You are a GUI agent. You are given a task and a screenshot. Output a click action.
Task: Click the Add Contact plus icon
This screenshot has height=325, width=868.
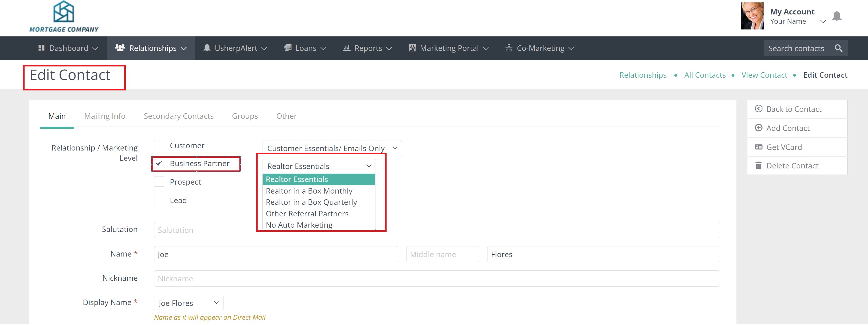coord(758,128)
